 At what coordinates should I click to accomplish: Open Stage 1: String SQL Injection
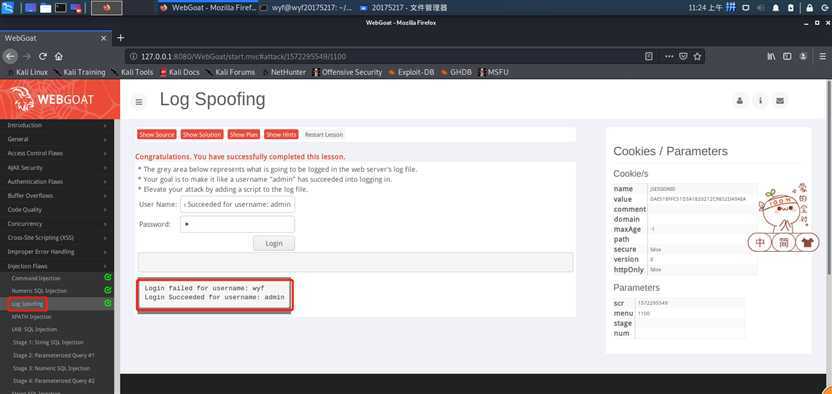48,343
